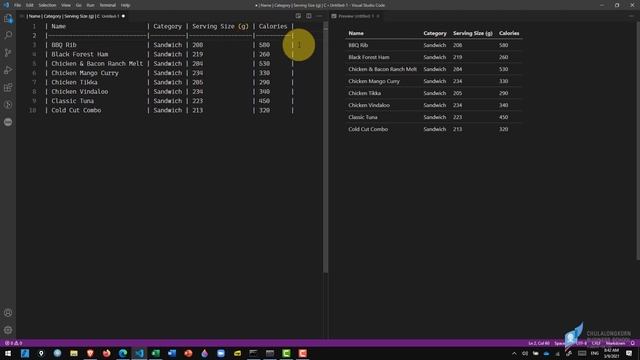
Task: Open the Run menu
Action: coord(90,5)
